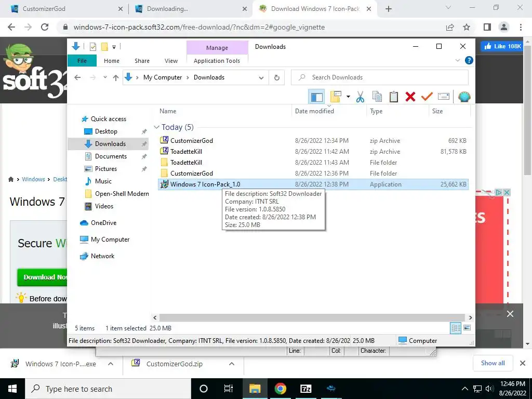Click the red X Delete icon
This screenshot has height=399, width=532.
pos(410,97)
